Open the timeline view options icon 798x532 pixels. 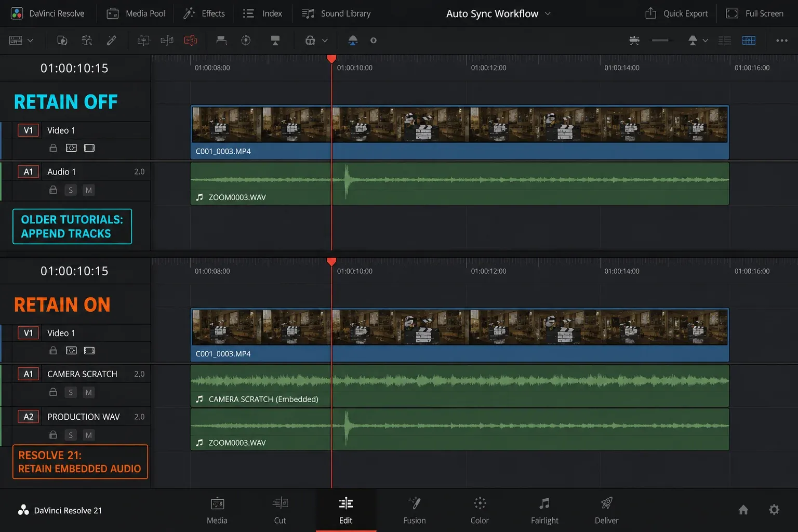pos(16,41)
